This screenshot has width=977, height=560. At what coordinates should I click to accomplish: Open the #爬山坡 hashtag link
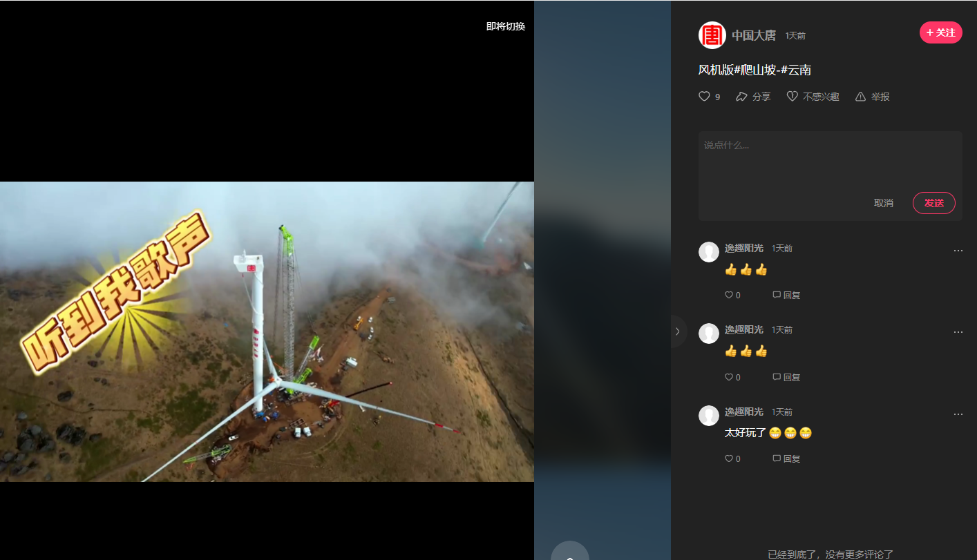[x=753, y=70]
